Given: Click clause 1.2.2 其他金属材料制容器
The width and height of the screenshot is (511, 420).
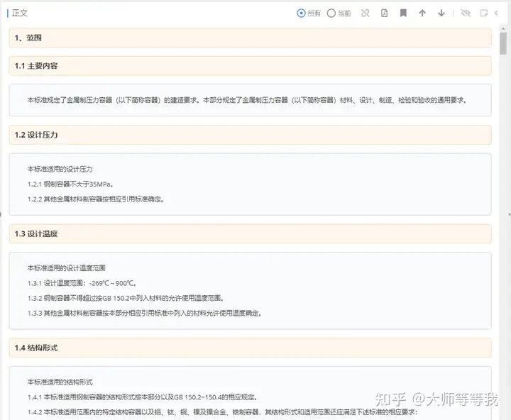Looking at the screenshot, I should click(x=96, y=199).
